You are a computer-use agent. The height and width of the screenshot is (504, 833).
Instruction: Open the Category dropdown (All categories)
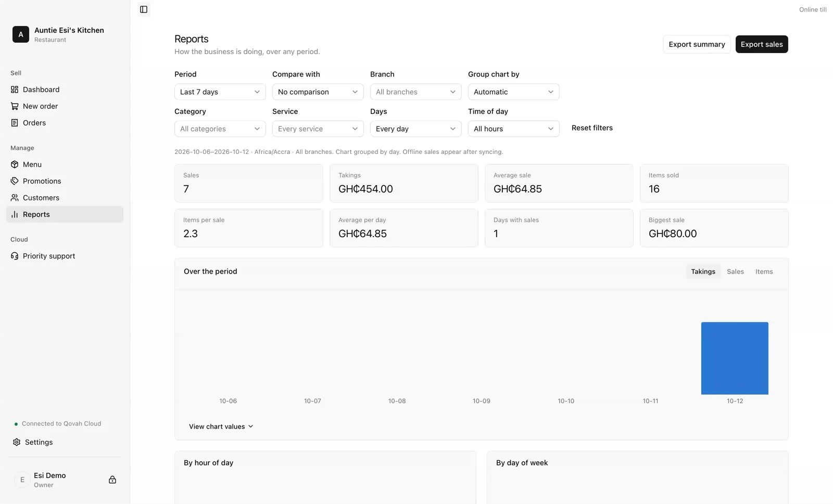coord(220,128)
